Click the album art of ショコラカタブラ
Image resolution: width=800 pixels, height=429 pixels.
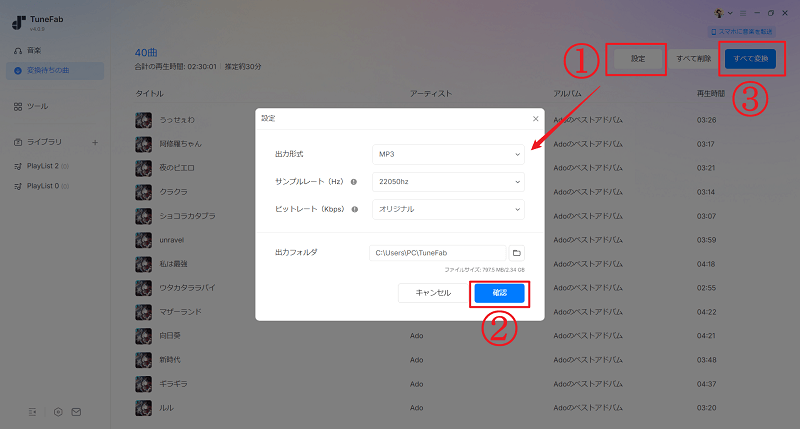click(143, 216)
